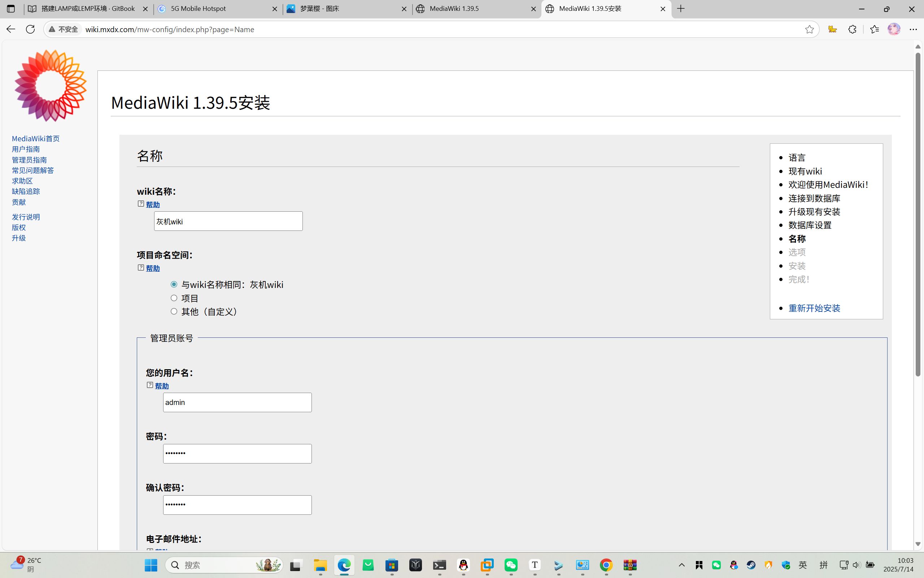Click the not-secure site warning badge

pyautogui.click(x=64, y=29)
